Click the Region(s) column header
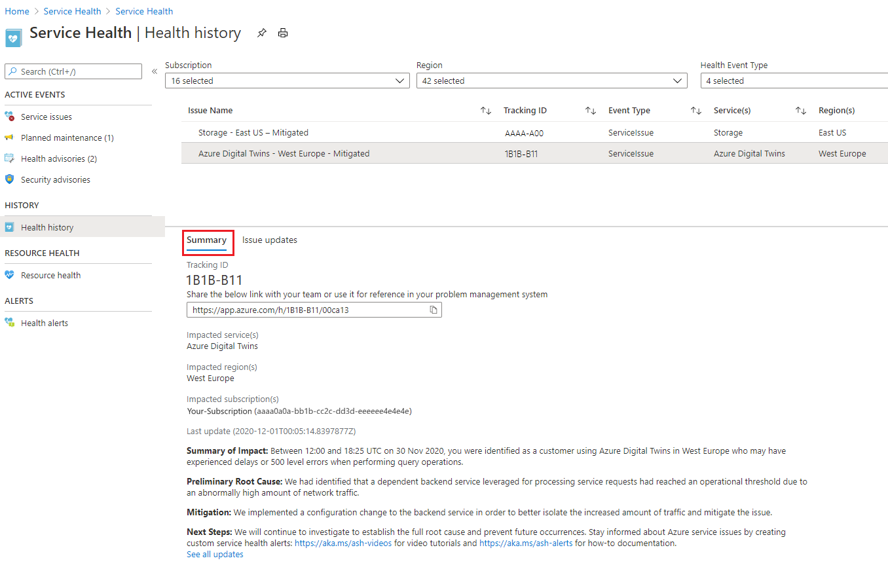 click(x=837, y=111)
